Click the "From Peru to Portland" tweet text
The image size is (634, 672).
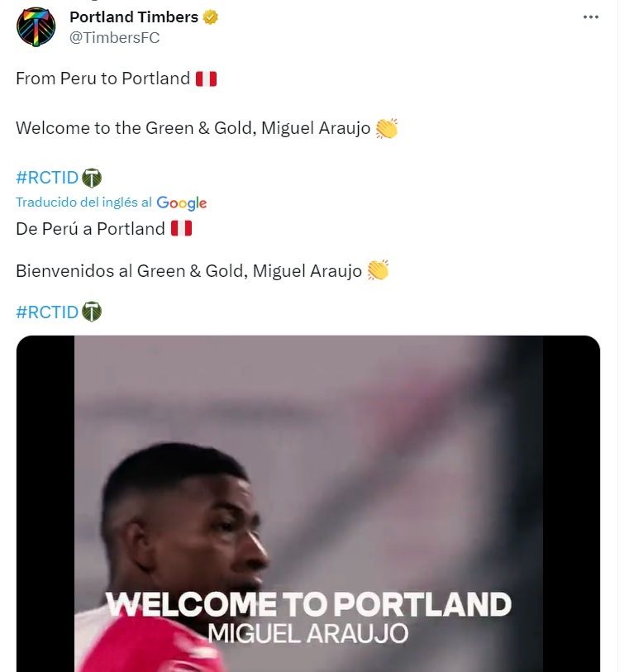click(x=103, y=79)
